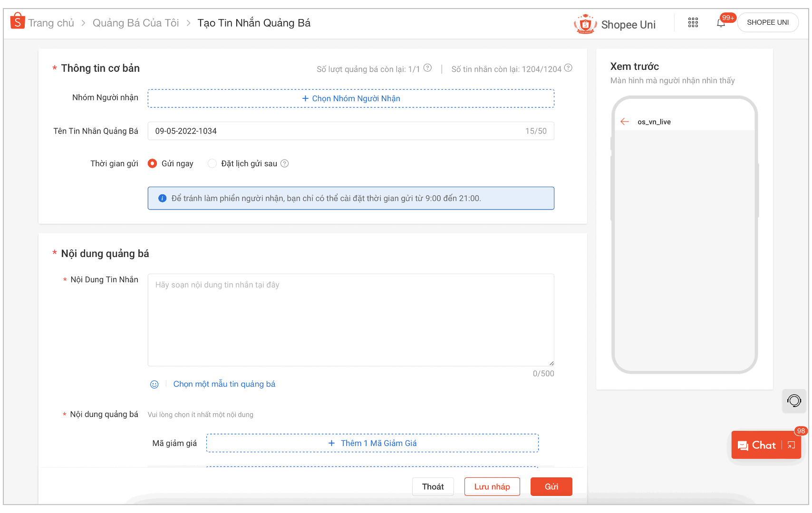Screen dimensions: 812x513
Task: Click the Gửi send button
Action: coord(551,486)
